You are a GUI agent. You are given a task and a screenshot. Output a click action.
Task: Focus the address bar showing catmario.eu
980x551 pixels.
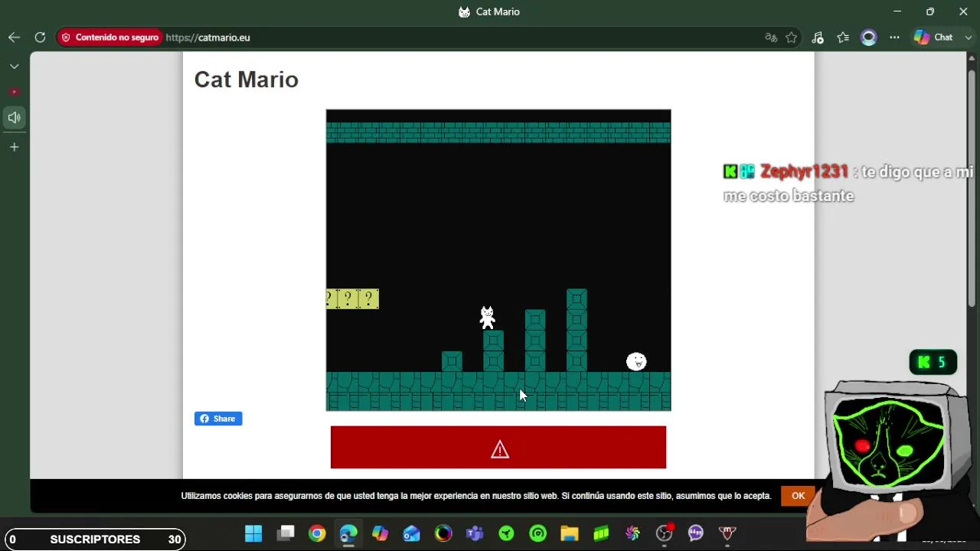point(459,37)
